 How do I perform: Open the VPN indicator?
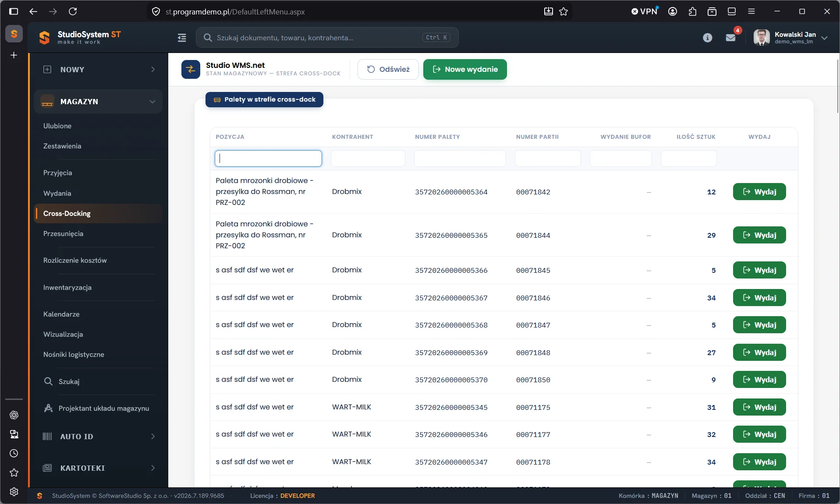coord(645,11)
